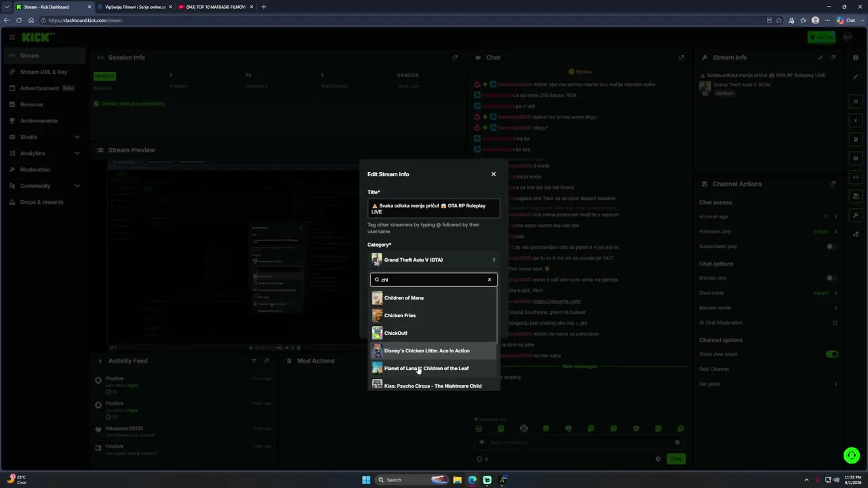Click the Windows Start button
The width and height of the screenshot is (868, 488).
tap(366, 480)
